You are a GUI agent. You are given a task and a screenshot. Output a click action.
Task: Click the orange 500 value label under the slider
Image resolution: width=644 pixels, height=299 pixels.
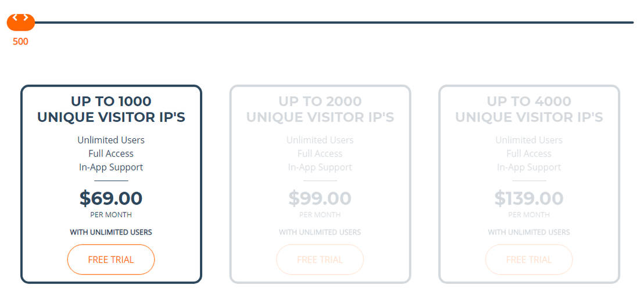20,42
